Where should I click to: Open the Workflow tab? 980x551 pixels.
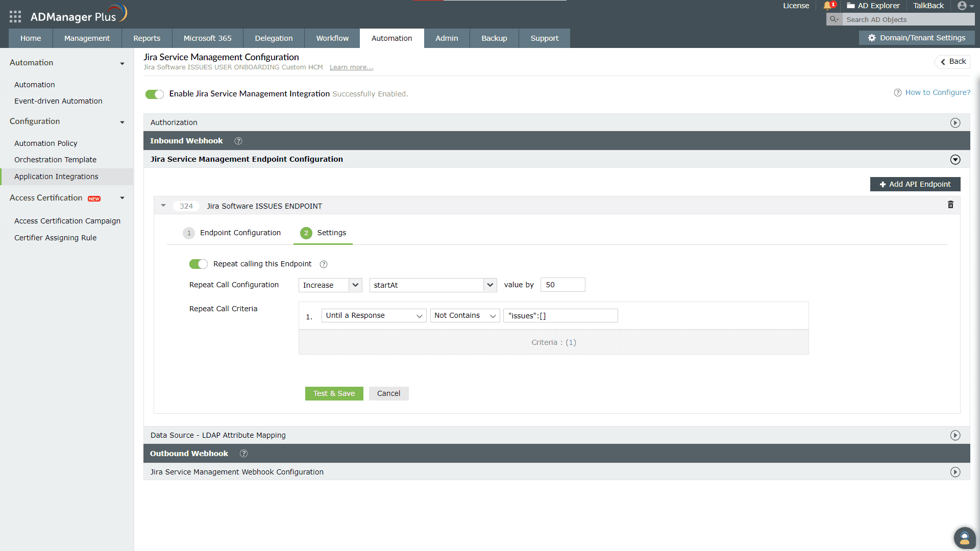(x=332, y=38)
